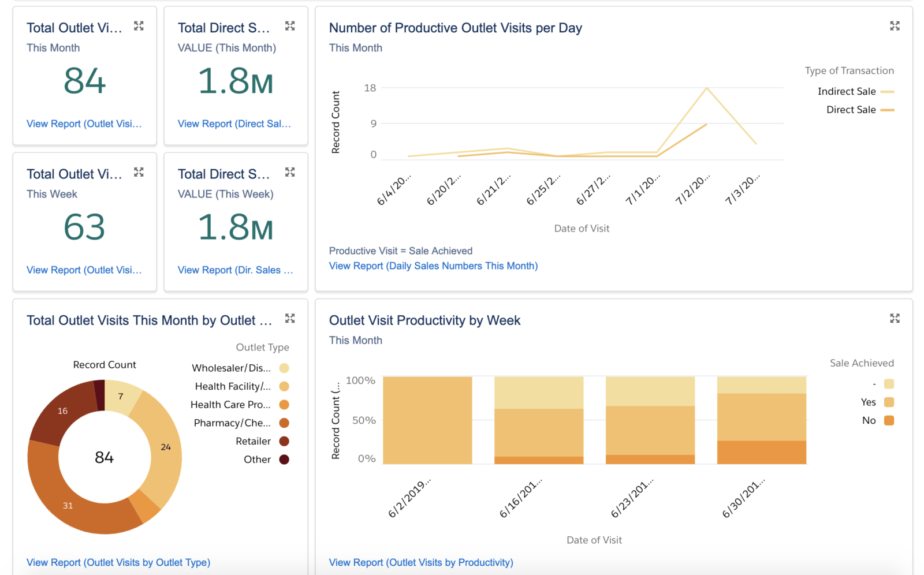Image resolution: width=924 pixels, height=575 pixels.
Task: Open View Report (Outlet Visits by Productivity)
Action: pyautogui.click(x=421, y=562)
